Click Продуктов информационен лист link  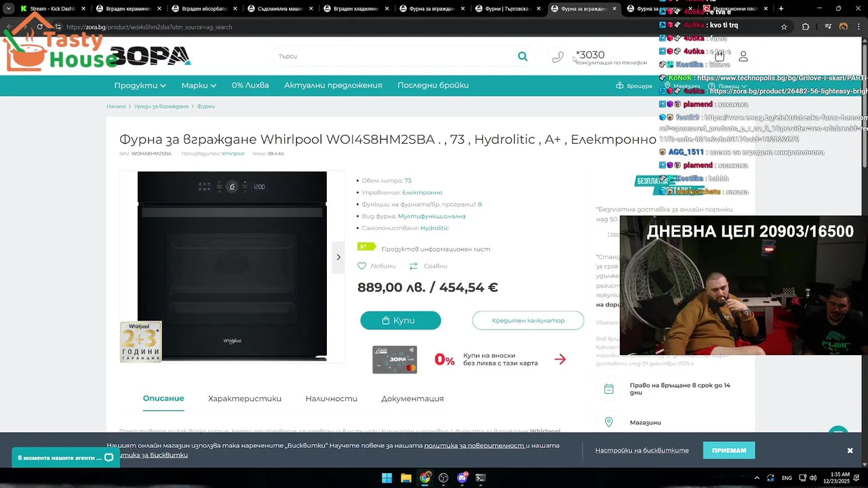[x=435, y=249]
